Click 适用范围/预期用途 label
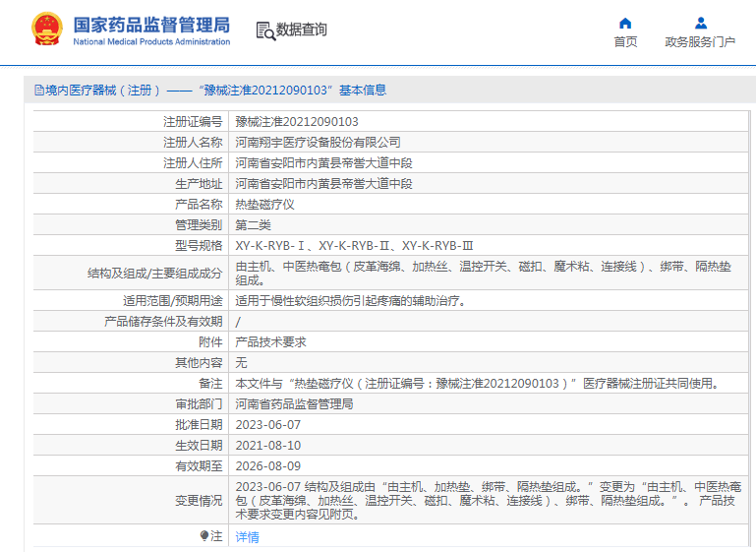 pyautogui.click(x=173, y=301)
